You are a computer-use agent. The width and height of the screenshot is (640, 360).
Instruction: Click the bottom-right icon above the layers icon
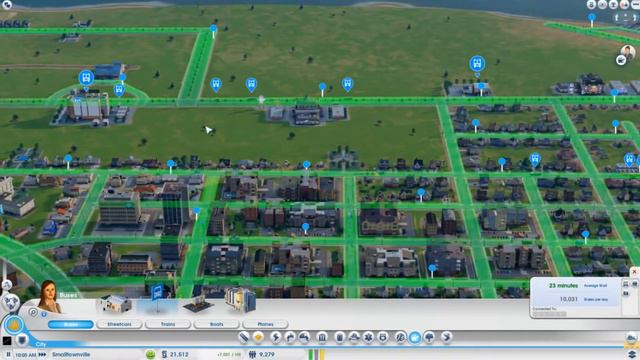631,338
